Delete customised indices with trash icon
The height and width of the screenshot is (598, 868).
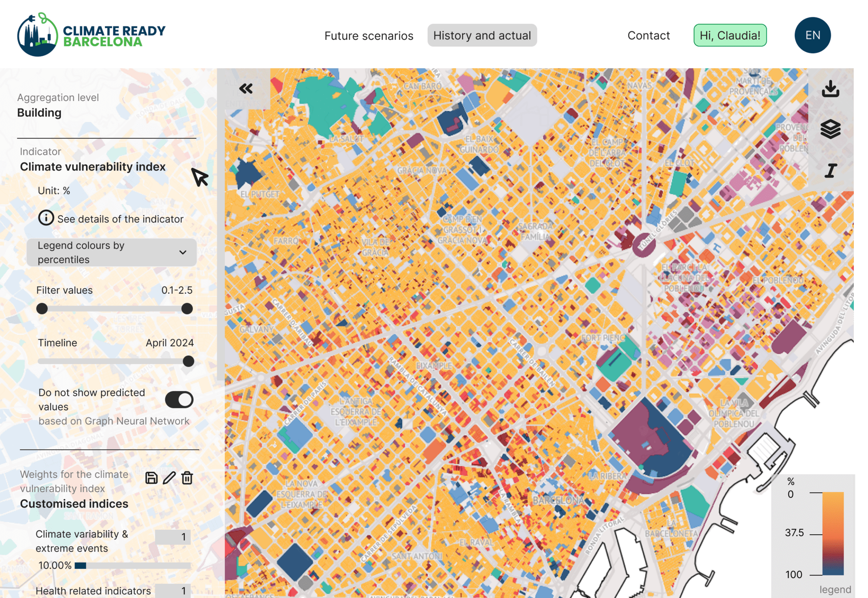[187, 478]
